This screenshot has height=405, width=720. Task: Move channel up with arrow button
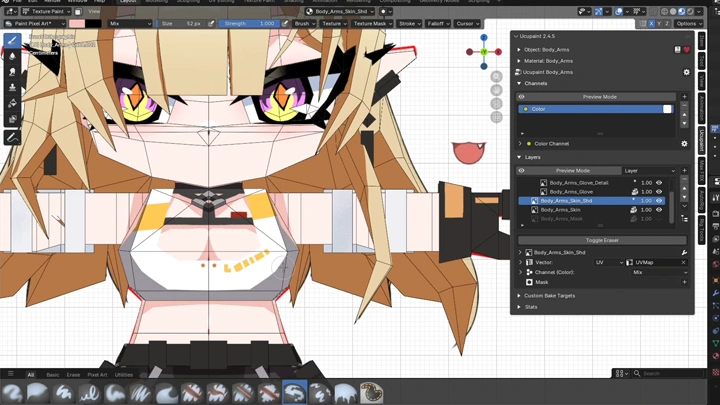tap(684, 114)
